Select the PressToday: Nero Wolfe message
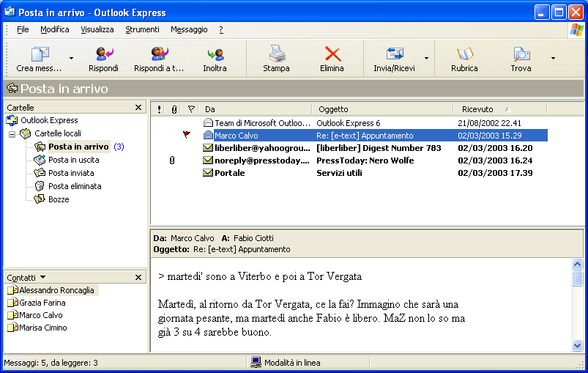 [x=349, y=160]
